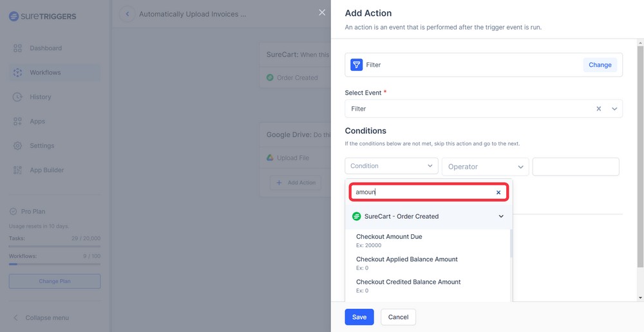Open the Operator dropdown
Viewport: 644px width, 332px height.
[485, 167]
